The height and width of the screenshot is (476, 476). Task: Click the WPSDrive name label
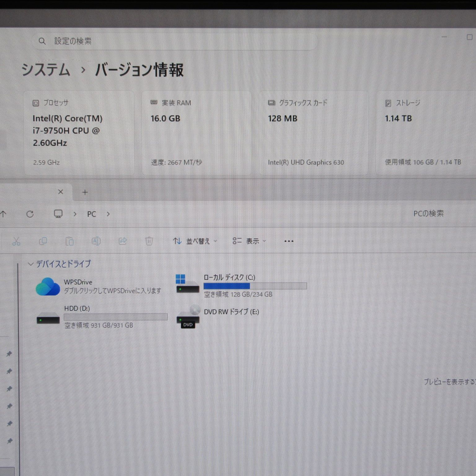[78, 282]
